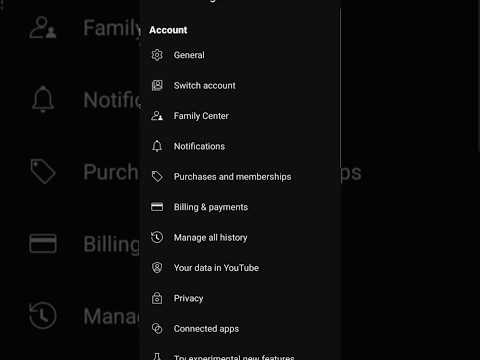The image size is (480, 360).
Task: Click the Notifications bell icon
Action: coord(157,146)
